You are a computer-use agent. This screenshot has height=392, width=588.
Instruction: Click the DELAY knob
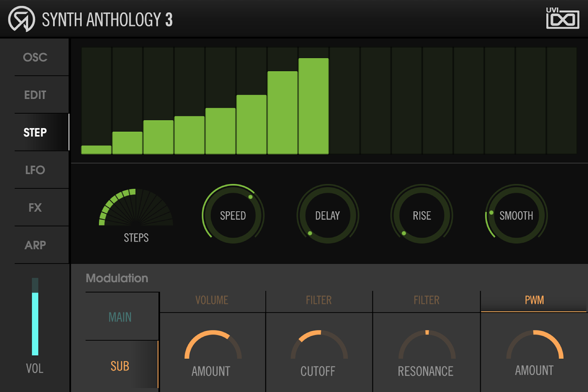click(327, 215)
